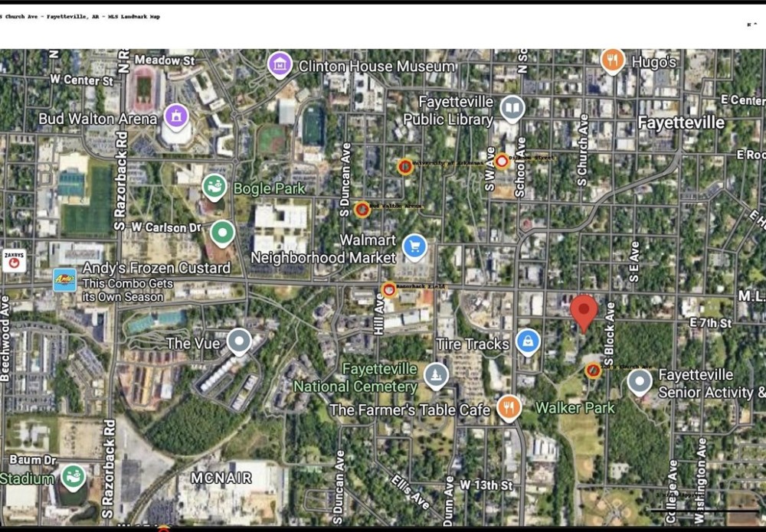Viewport: 766px width, 532px height.
Task: Open the Hugo's restaurant pin
Action: pos(612,59)
